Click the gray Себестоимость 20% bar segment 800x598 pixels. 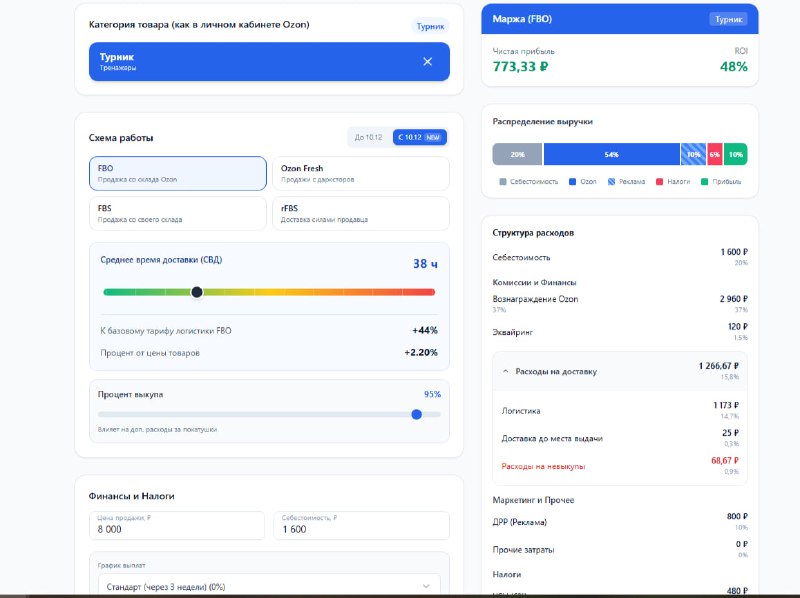click(x=517, y=154)
